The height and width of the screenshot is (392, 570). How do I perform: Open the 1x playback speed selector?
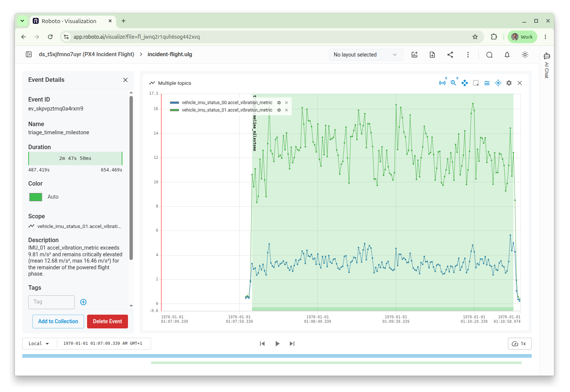coord(519,344)
